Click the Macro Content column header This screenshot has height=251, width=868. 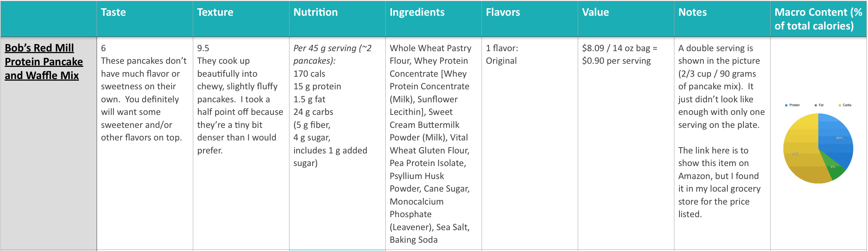[x=819, y=19]
